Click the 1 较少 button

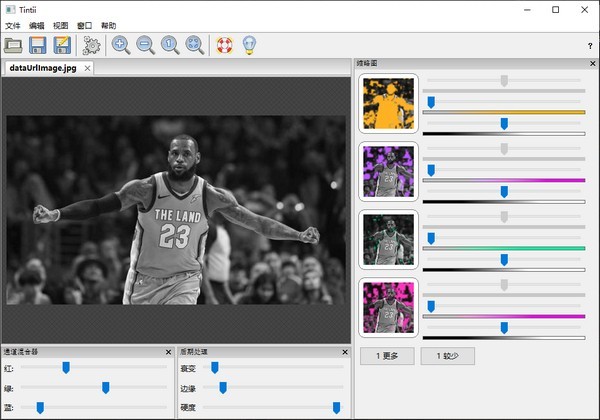coord(448,356)
